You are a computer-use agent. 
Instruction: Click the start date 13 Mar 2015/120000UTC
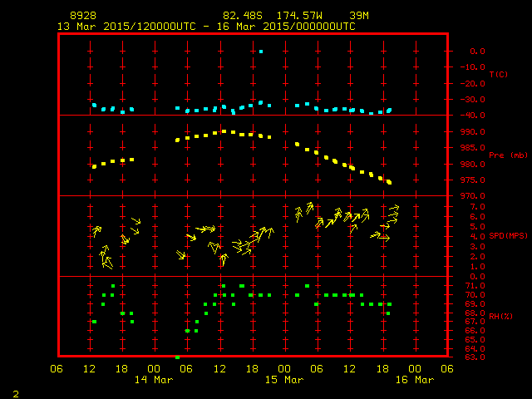pos(125,26)
